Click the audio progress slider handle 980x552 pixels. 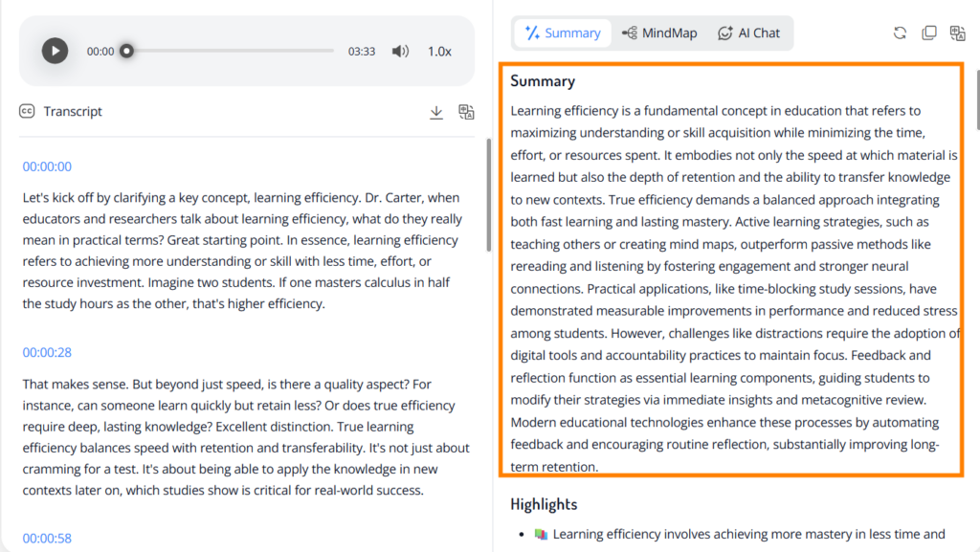pyautogui.click(x=127, y=51)
